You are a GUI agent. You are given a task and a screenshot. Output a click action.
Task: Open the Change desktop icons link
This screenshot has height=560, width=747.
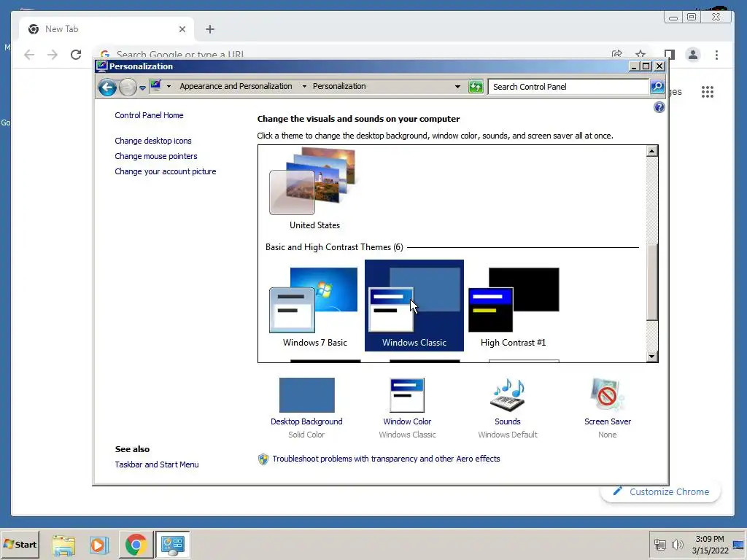coord(153,141)
